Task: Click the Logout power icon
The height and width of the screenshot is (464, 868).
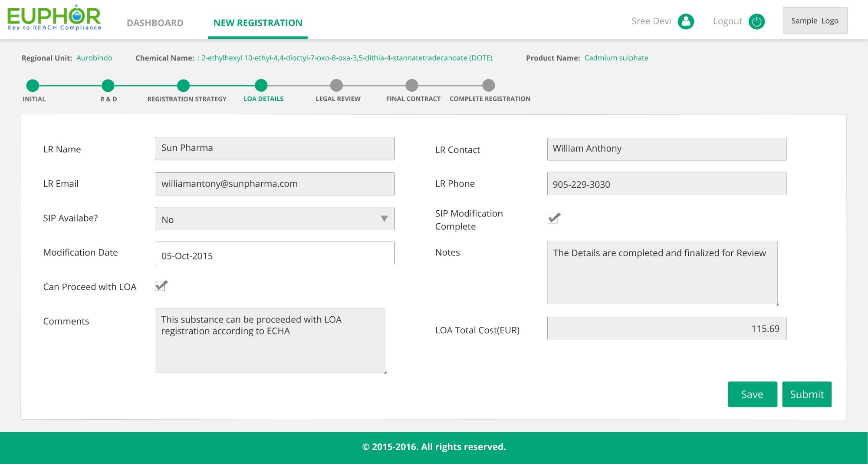Action: pos(756,21)
